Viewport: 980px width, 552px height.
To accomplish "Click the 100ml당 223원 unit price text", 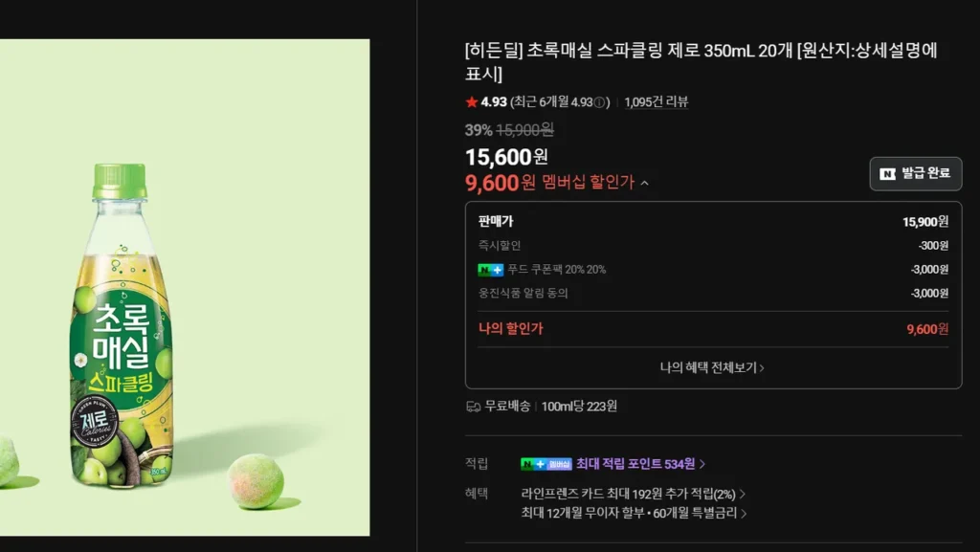I will coord(579,407).
